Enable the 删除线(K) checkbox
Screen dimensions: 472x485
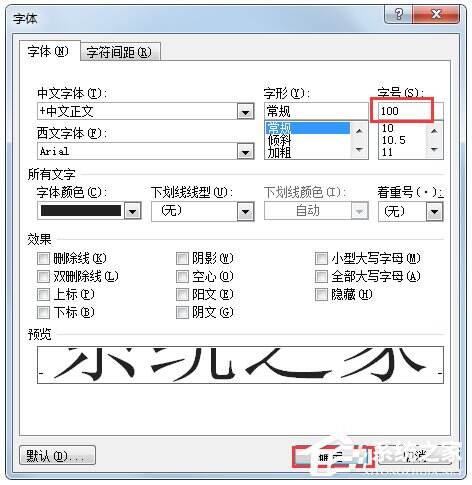tap(43, 258)
